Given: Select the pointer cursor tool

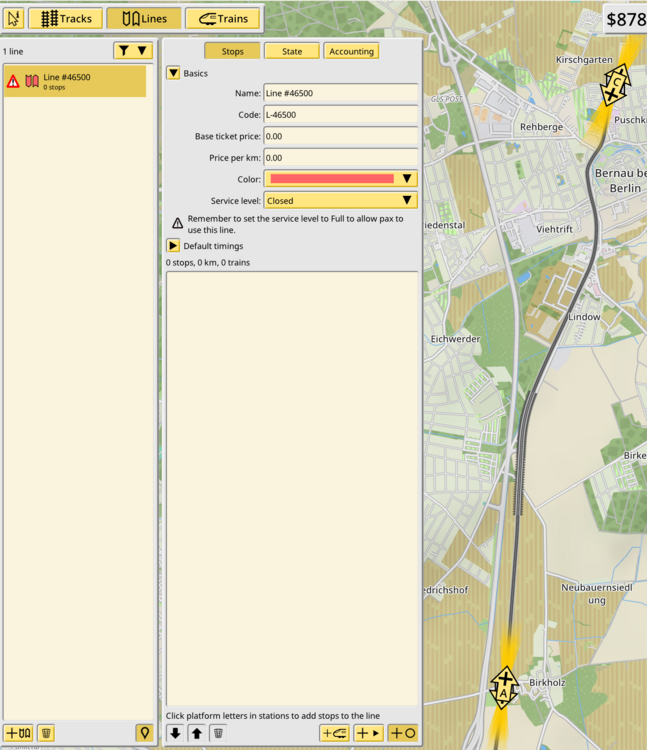Looking at the screenshot, I should pos(14,19).
